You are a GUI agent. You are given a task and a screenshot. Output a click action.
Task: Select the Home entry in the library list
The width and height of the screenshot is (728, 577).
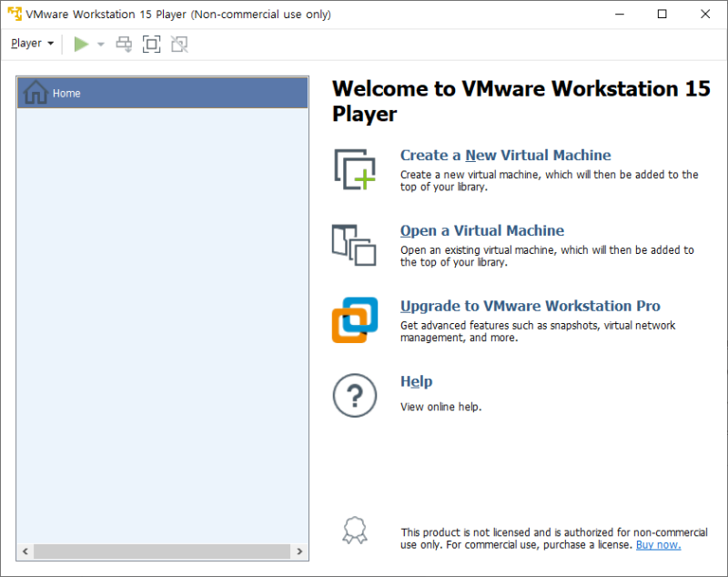pos(66,92)
